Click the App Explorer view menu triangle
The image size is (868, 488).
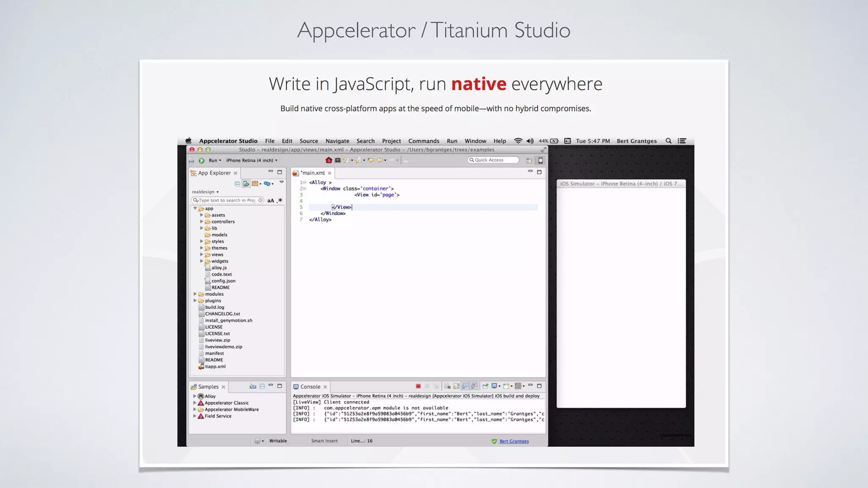pos(281,182)
